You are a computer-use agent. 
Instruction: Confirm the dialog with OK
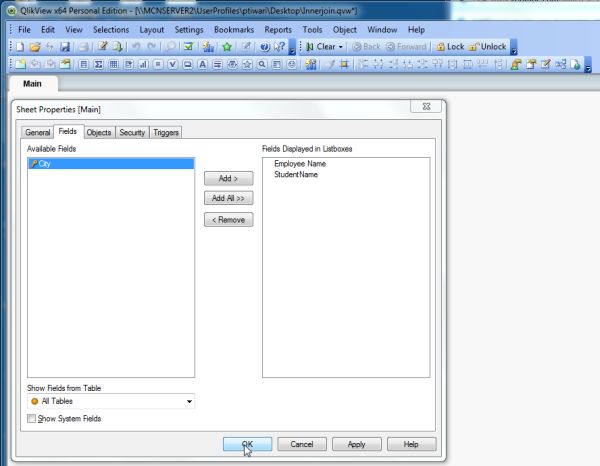click(248, 444)
